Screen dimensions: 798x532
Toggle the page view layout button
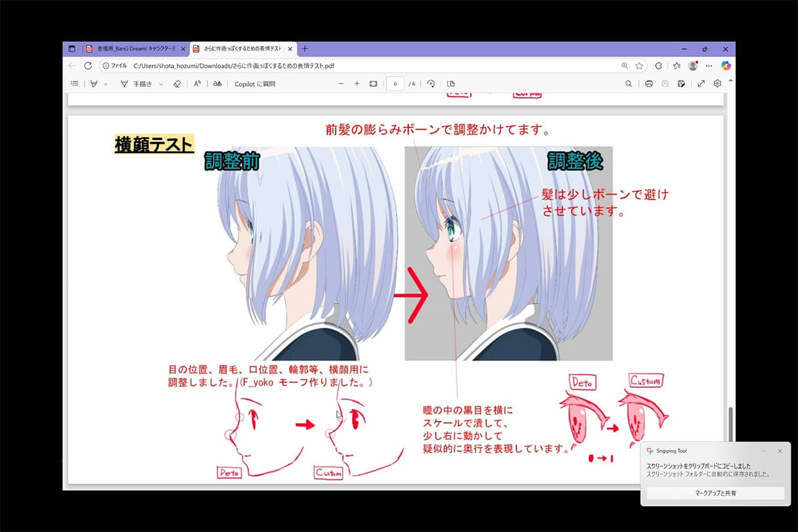pos(451,84)
